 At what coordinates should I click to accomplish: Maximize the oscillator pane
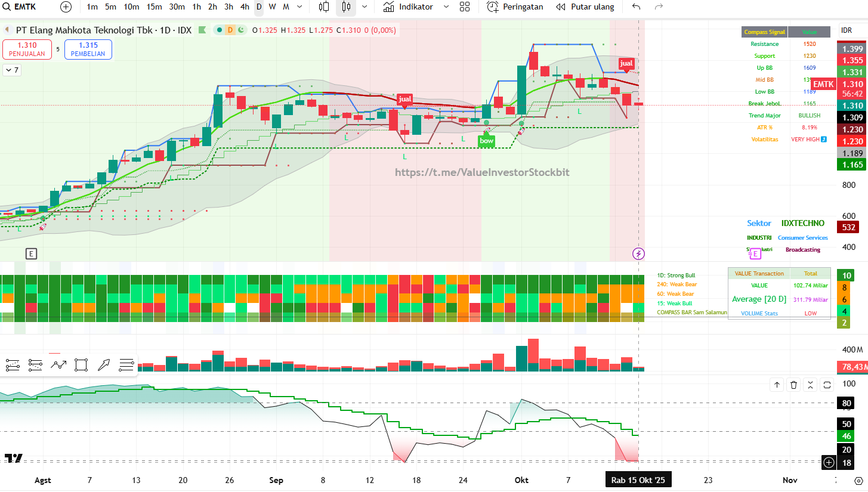tap(827, 385)
